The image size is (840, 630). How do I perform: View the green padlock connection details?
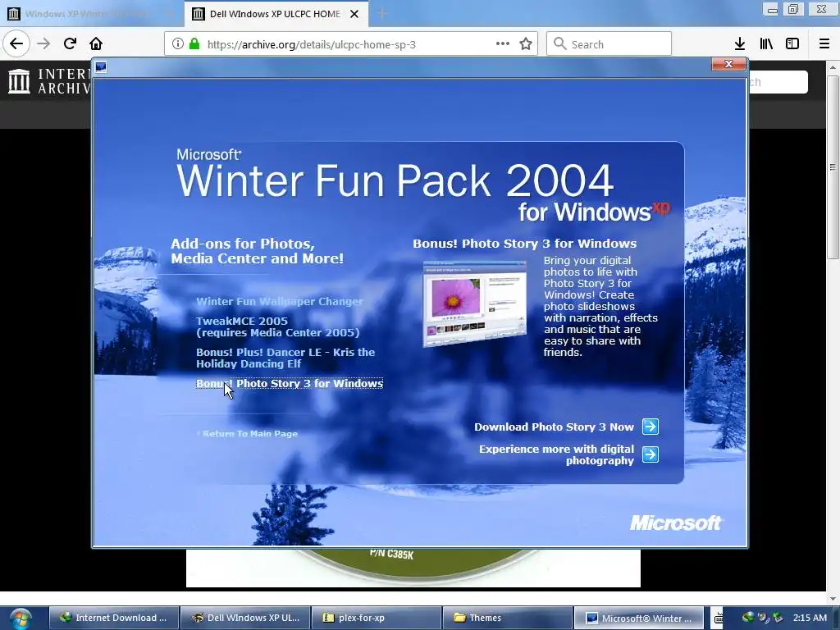coord(194,44)
